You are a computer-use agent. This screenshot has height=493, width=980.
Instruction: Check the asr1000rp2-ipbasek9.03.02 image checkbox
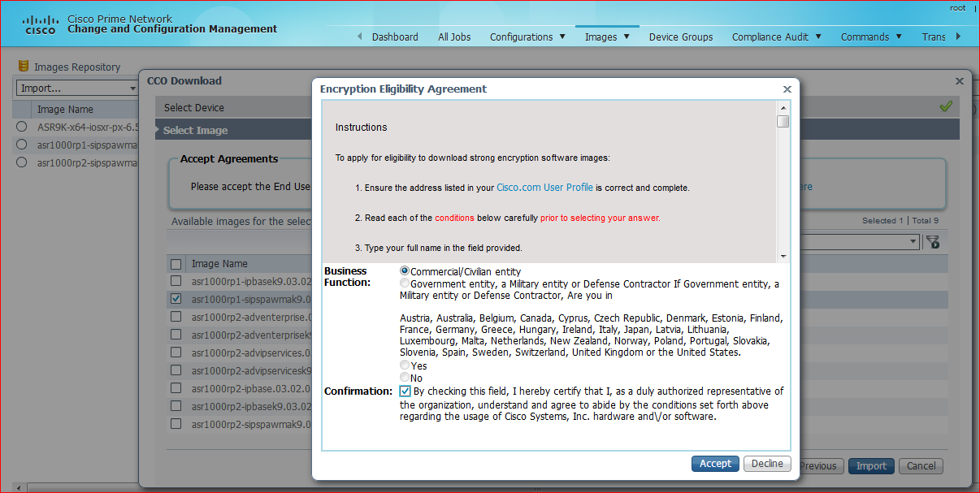click(176, 406)
